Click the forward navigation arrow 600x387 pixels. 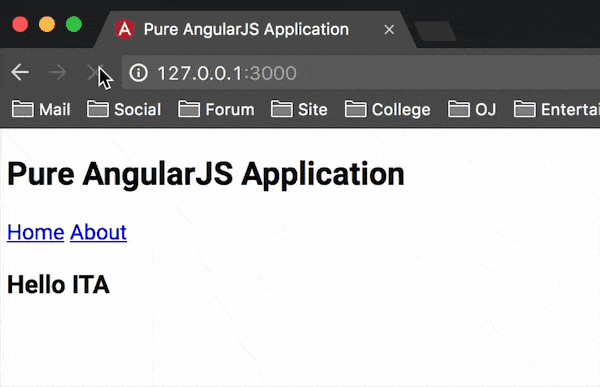58,72
